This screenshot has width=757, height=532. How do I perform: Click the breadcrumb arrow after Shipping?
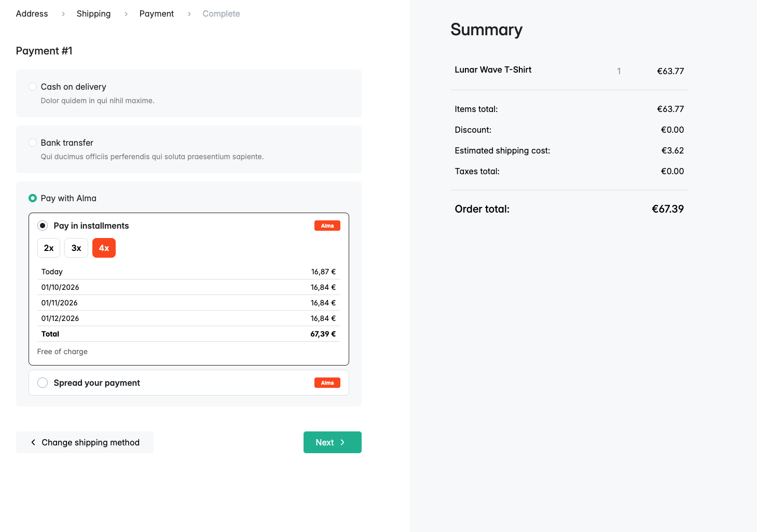(x=126, y=14)
